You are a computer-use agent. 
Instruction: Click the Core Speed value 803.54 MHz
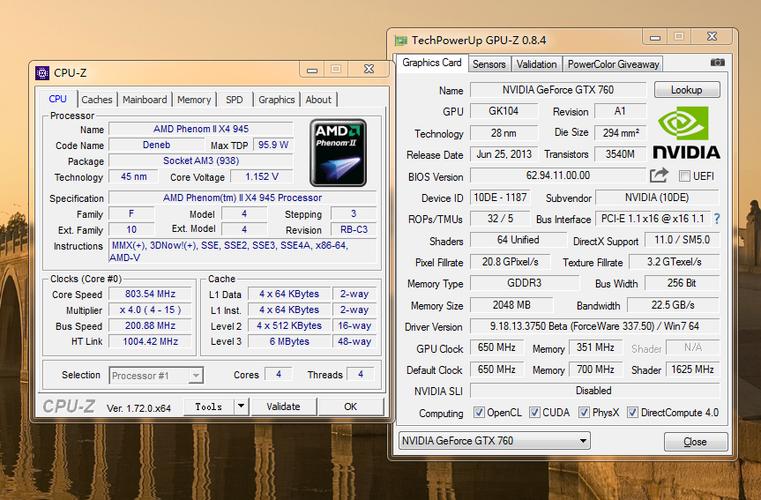point(150,294)
